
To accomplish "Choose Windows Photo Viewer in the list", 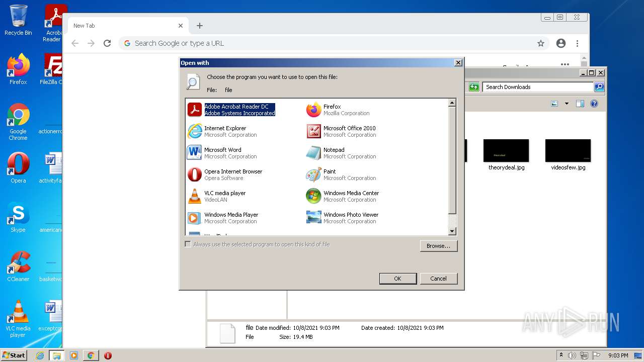I will [x=342, y=218].
